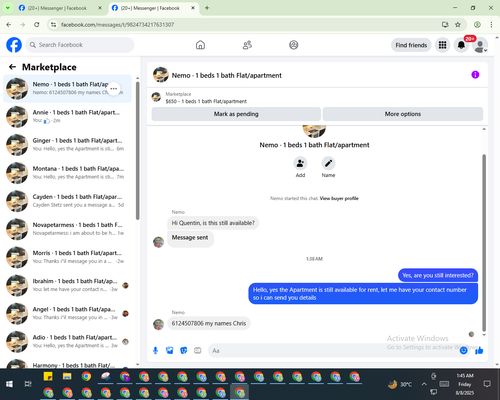Open the Angel conversation
Viewport: 500px width, 400px height.
pos(67,313)
